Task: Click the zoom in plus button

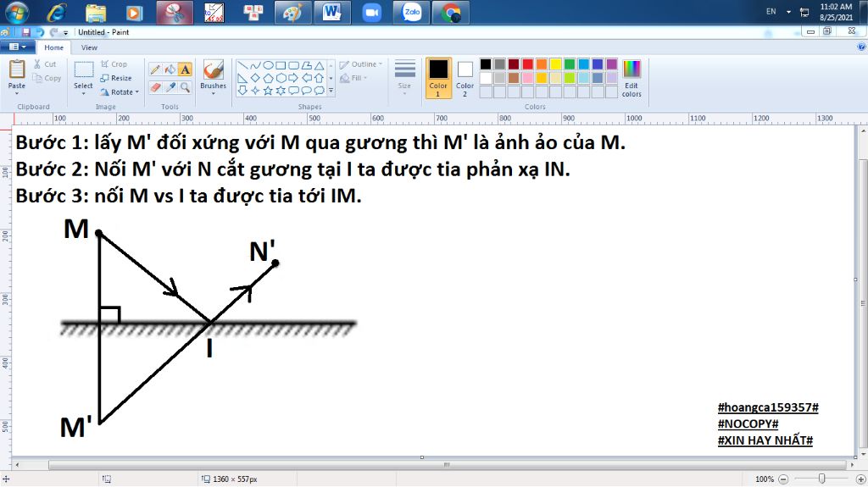Action: click(x=861, y=479)
